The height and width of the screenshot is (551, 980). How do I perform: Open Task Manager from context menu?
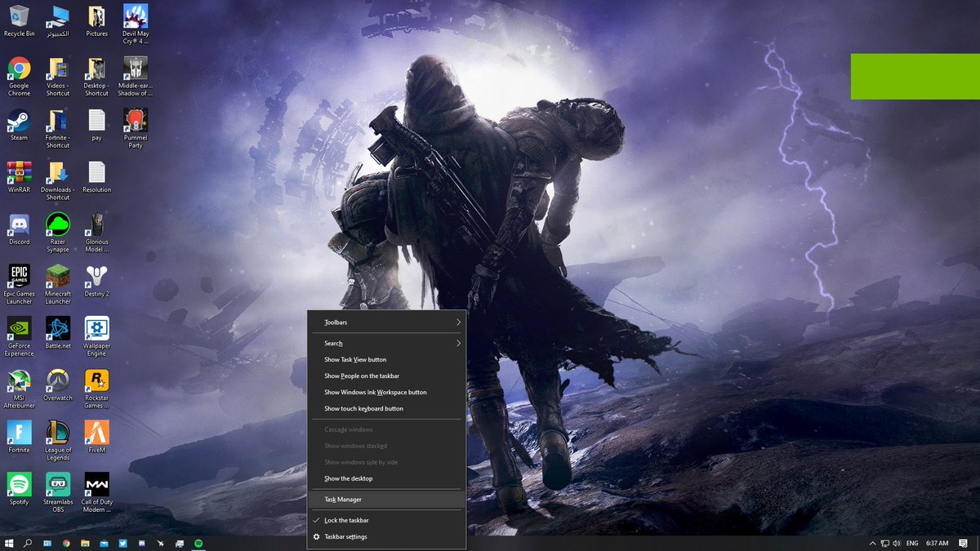click(386, 500)
